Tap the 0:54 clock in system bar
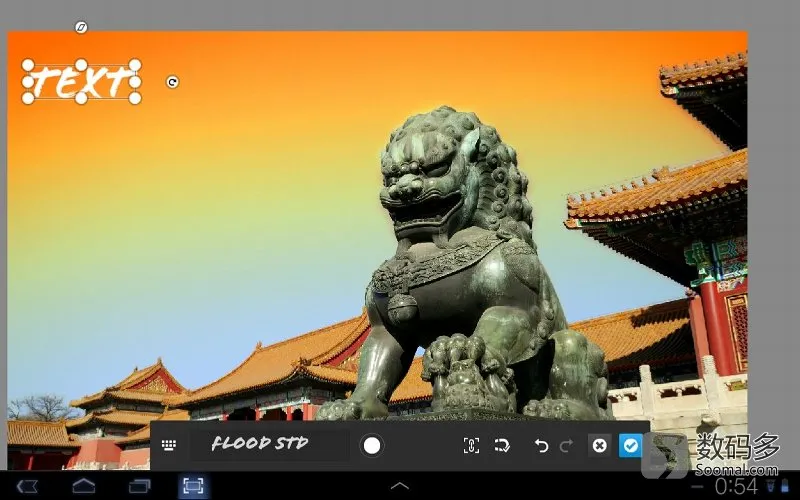The image size is (800, 500). point(736,486)
